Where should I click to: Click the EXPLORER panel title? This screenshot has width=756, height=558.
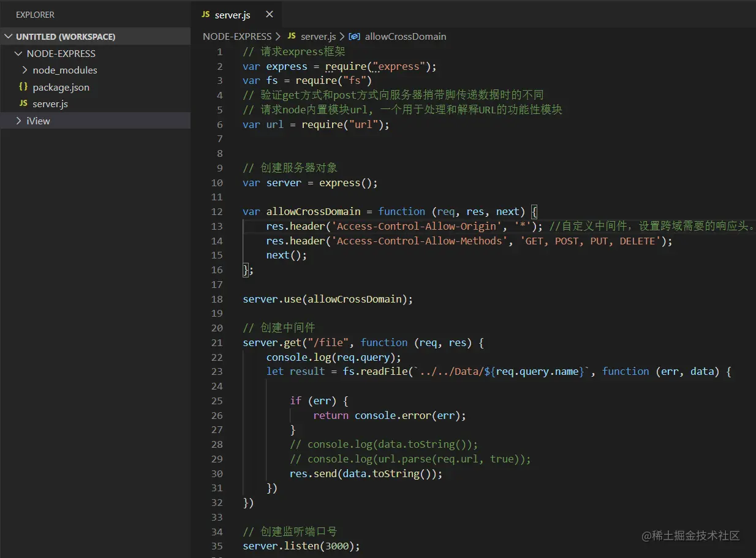35,15
